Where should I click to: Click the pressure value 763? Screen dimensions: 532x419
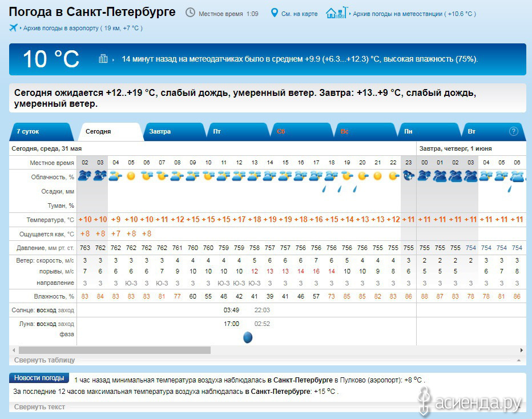85,248
